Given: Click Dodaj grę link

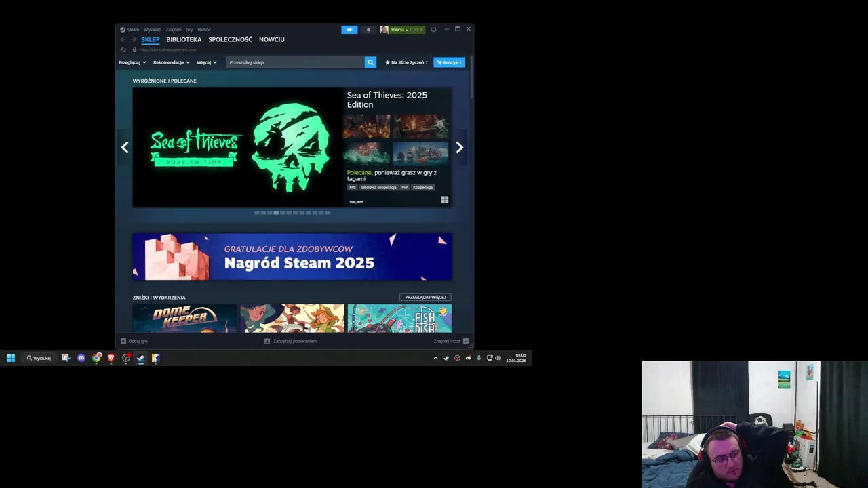Looking at the screenshot, I should point(138,341).
